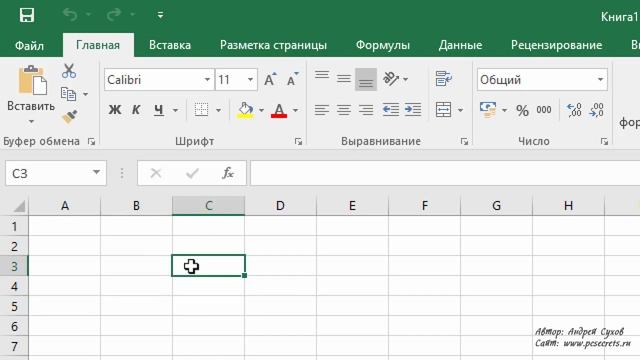Image resolution: width=640 pixels, height=360 pixels.
Task: Center text horizontally
Action: point(344,110)
